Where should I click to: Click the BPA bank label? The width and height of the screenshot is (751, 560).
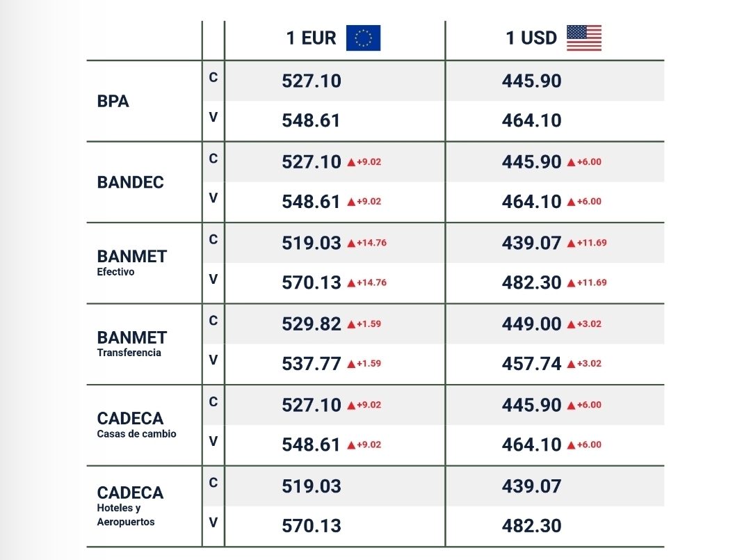(113, 101)
